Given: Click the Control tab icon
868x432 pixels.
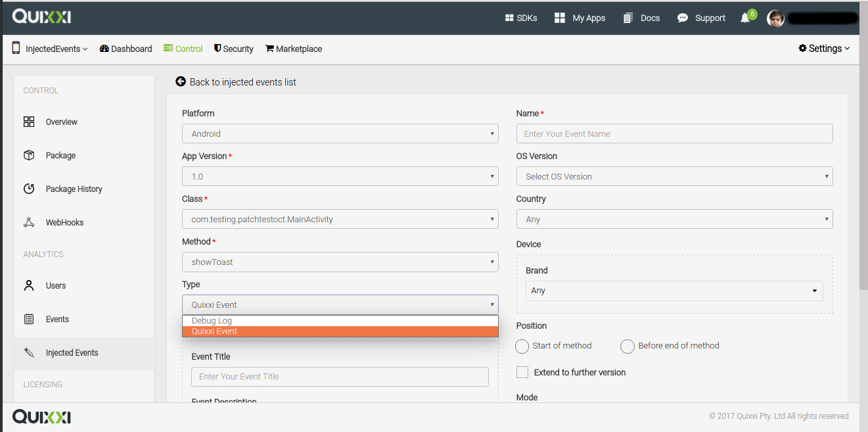Looking at the screenshot, I should point(168,48).
